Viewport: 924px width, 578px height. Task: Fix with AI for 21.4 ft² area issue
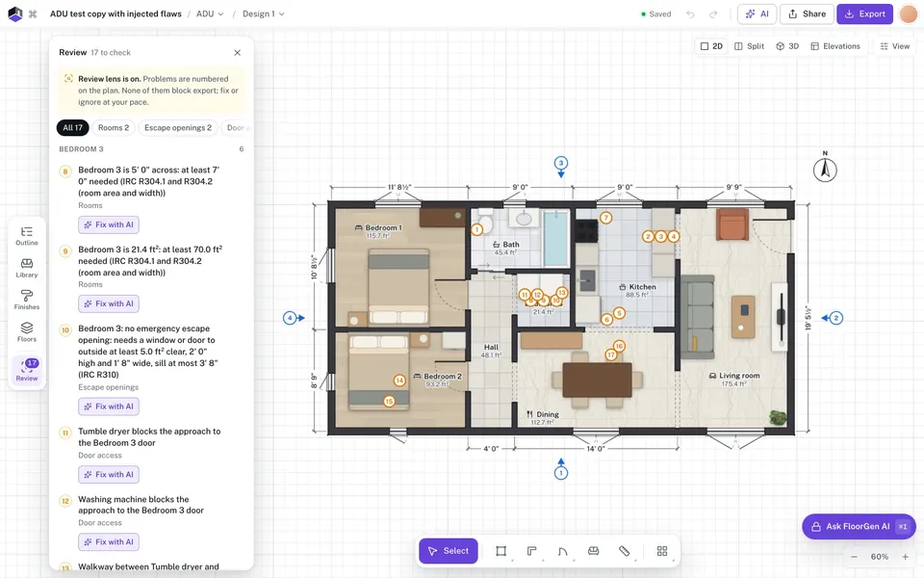click(109, 303)
